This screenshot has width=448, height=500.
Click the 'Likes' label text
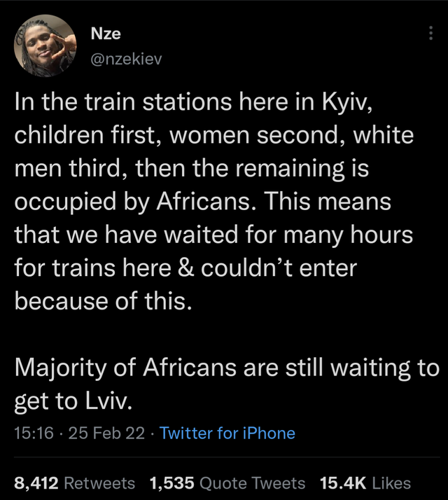(391, 482)
